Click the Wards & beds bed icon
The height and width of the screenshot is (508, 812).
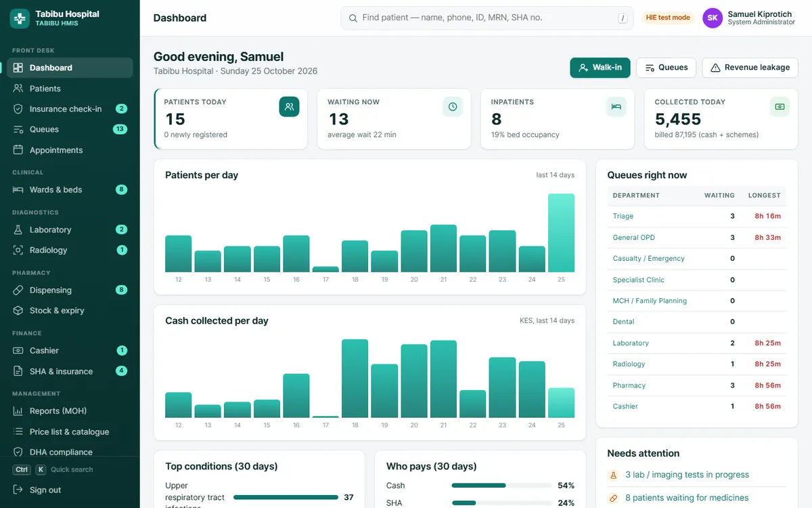click(x=18, y=190)
